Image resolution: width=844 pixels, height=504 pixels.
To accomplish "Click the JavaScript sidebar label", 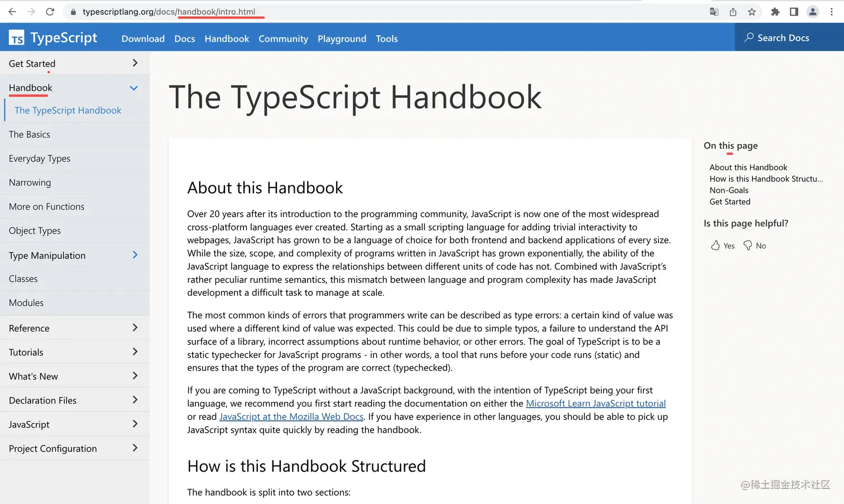I will tap(29, 425).
